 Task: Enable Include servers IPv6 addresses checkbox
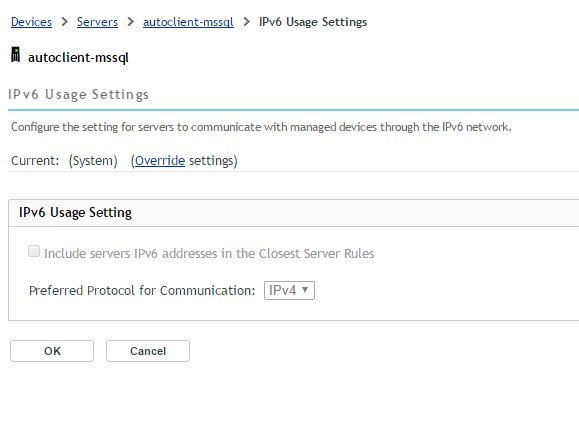34,251
